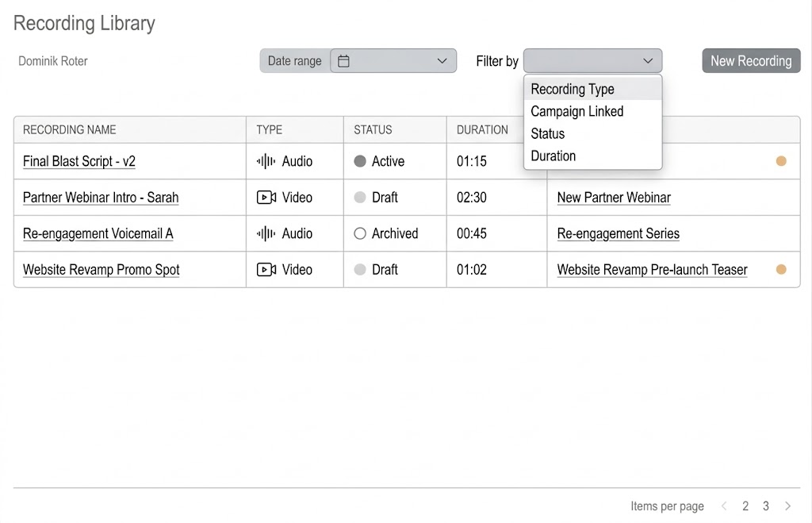
Task: Click the Recording Library page title
Action: pyautogui.click(x=84, y=23)
